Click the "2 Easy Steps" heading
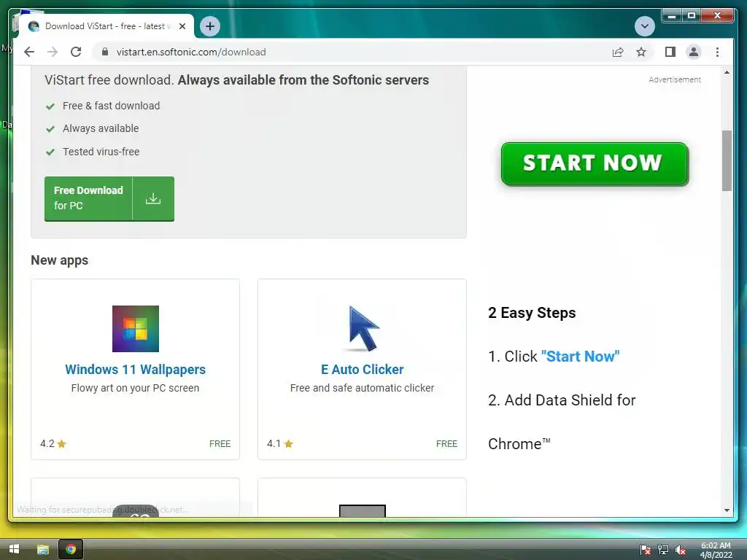 pos(532,312)
